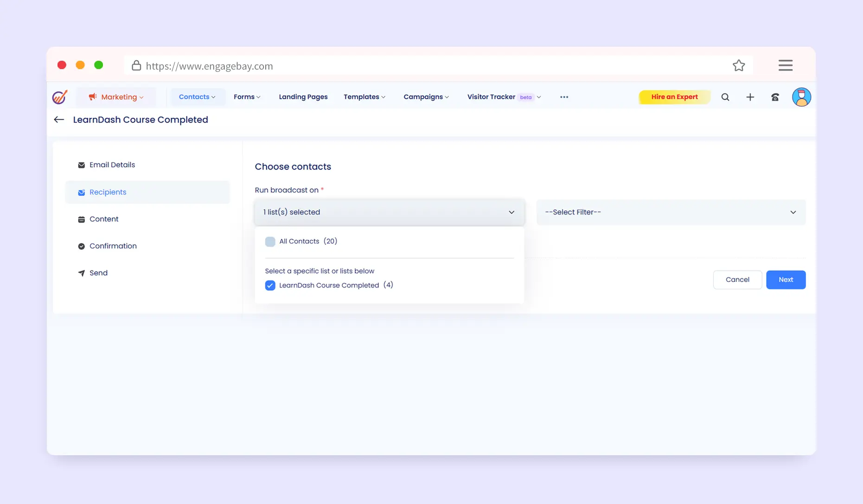The height and width of the screenshot is (504, 863).
Task: Expand the Marketing module dropdown
Action: (x=116, y=97)
